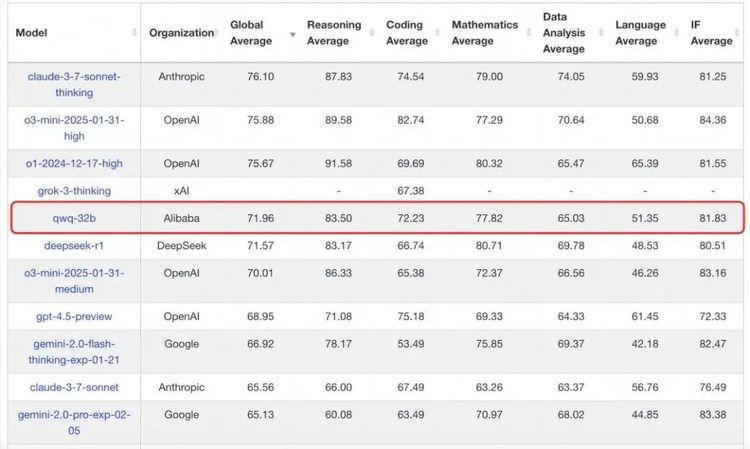Open gemini-2.0-flash-thinking-exp-01-21 link
The image size is (750, 449).
click(74, 351)
